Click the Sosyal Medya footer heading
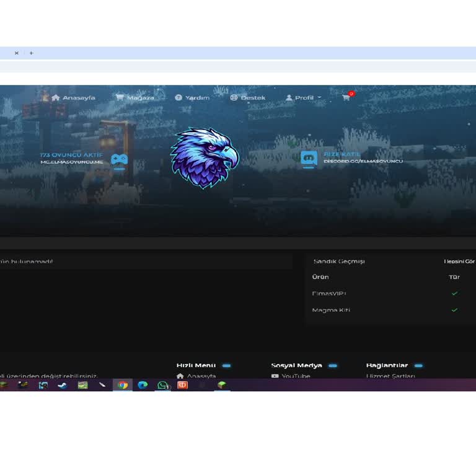The height and width of the screenshot is (476, 476). click(x=297, y=365)
